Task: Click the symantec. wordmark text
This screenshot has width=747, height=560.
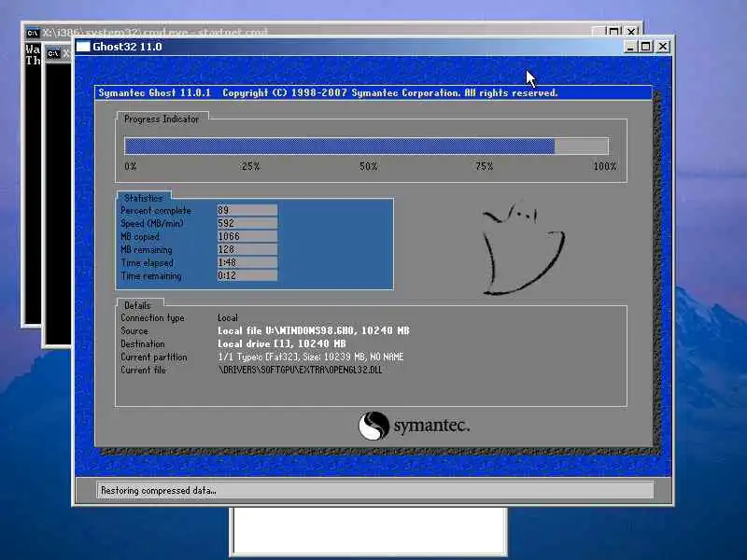Action: 431,426
